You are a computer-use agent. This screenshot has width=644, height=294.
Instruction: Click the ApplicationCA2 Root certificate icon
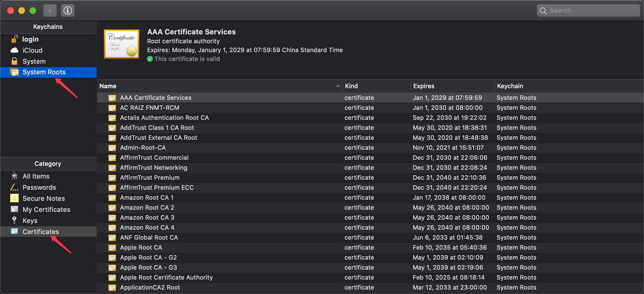point(112,288)
